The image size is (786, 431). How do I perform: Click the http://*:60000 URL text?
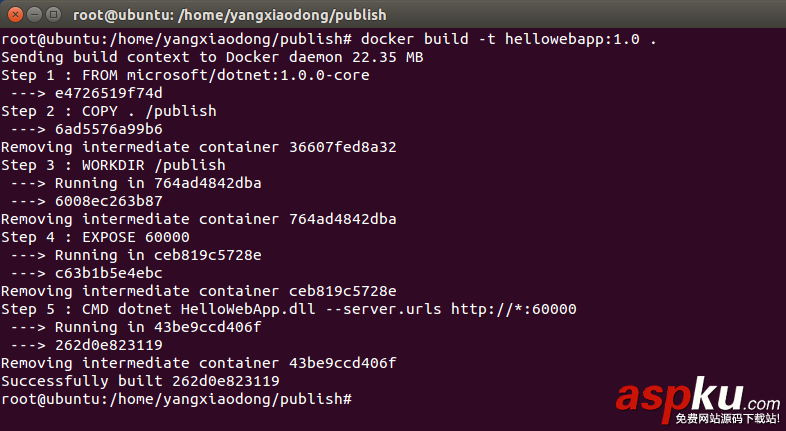point(513,309)
